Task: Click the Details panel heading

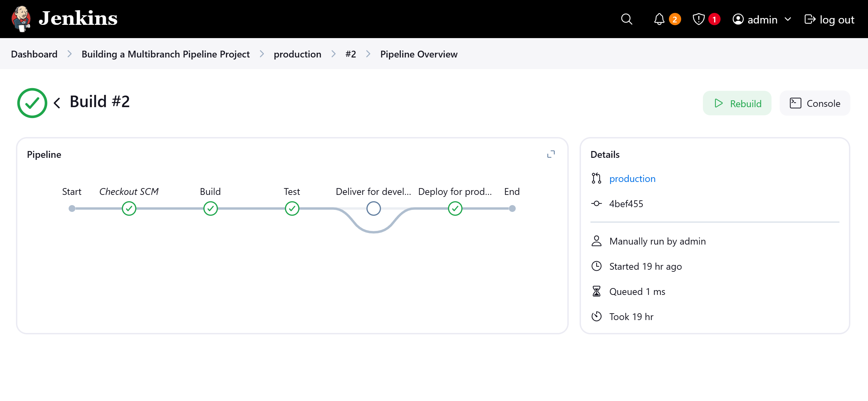Action: click(x=605, y=154)
